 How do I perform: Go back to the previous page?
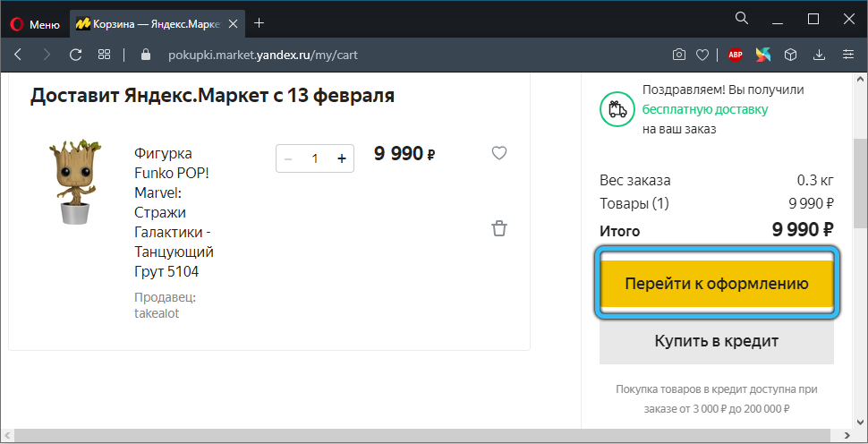click(x=18, y=55)
